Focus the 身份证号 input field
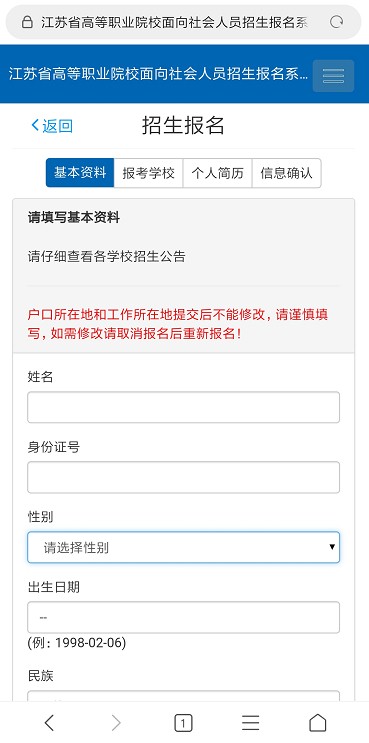This screenshot has width=369, height=743. pos(183,477)
